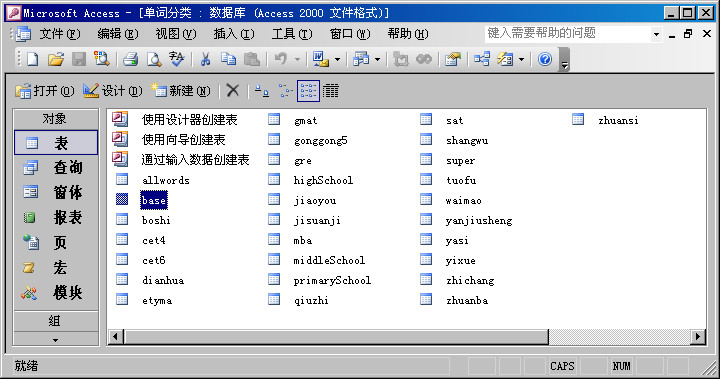Switch to Details view
Viewport: 720px width, 379px height.
331,91
